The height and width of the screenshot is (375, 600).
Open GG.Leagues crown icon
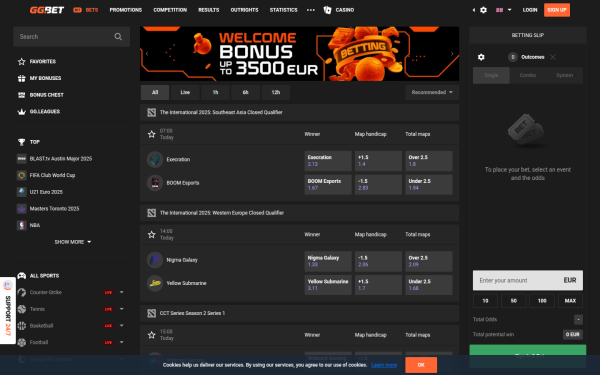(x=21, y=112)
